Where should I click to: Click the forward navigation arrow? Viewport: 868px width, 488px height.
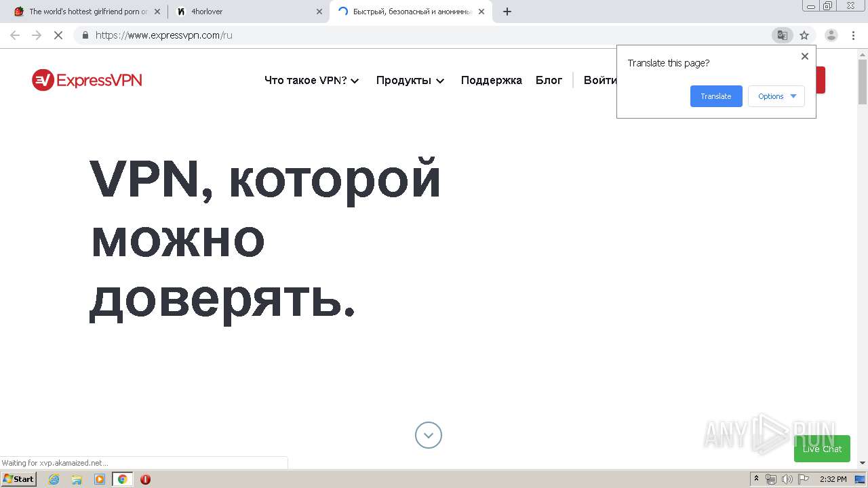click(37, 35)
